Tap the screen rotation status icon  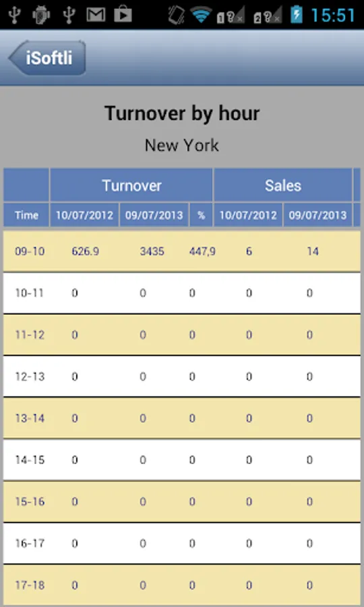(177, 15)
